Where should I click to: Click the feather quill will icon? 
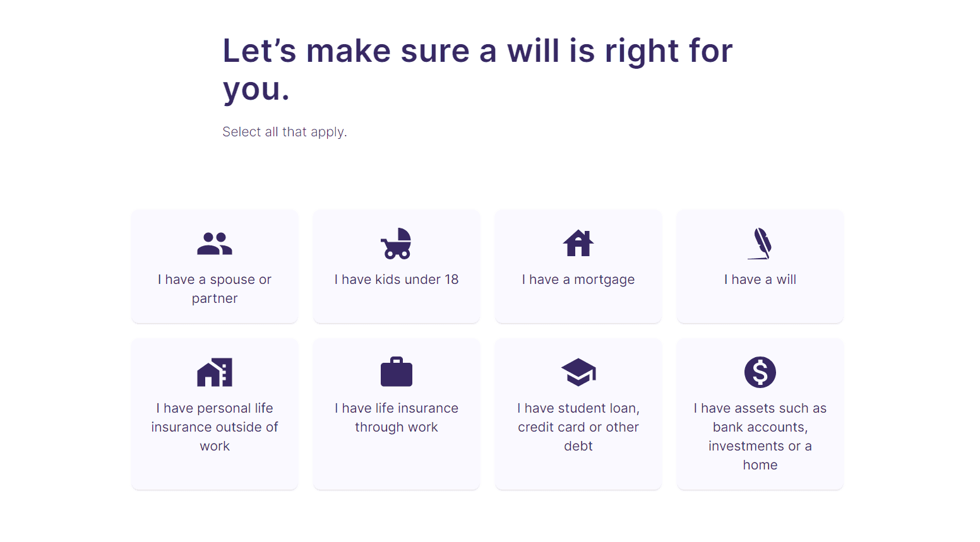760,244
